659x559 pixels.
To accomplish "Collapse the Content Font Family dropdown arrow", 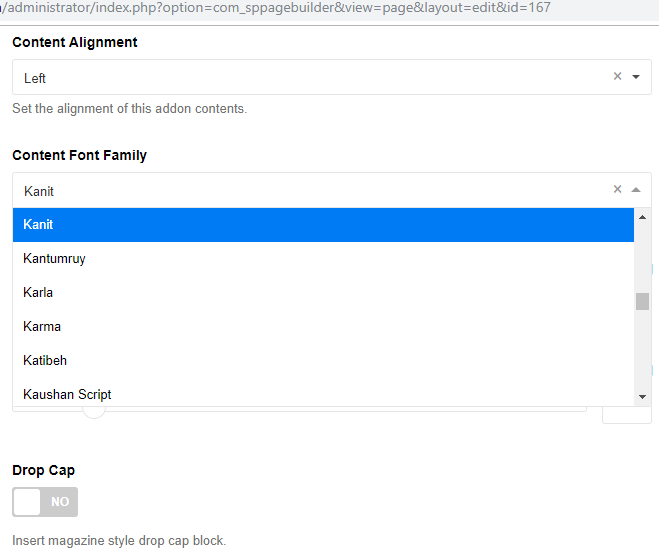I will pyautogui.click(x=636, y=190).
